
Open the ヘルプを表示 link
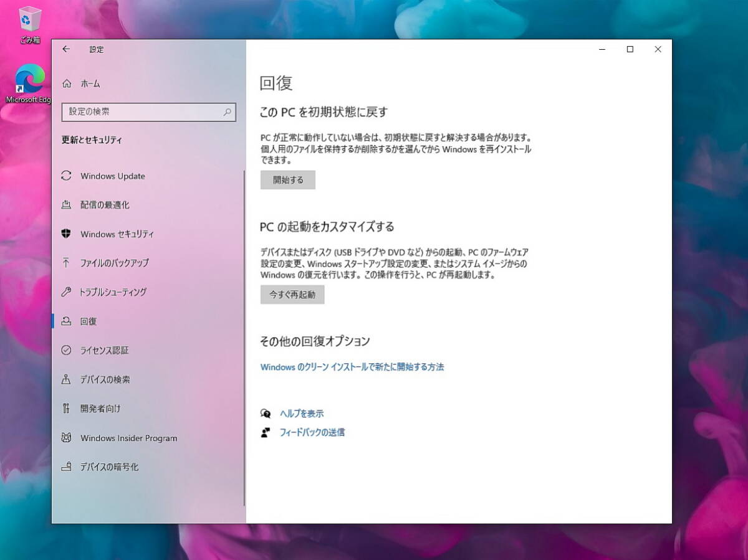coord(302,414)
